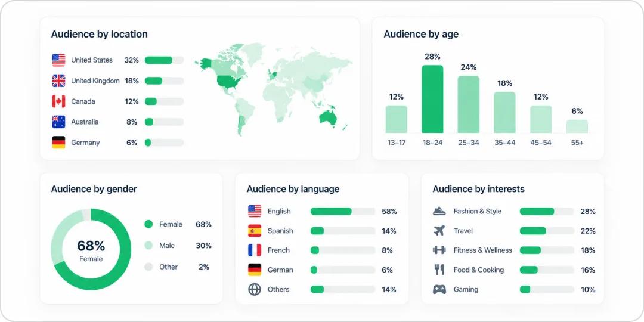
Task: Click the Canada flag icon
Action: coord(58,101)
